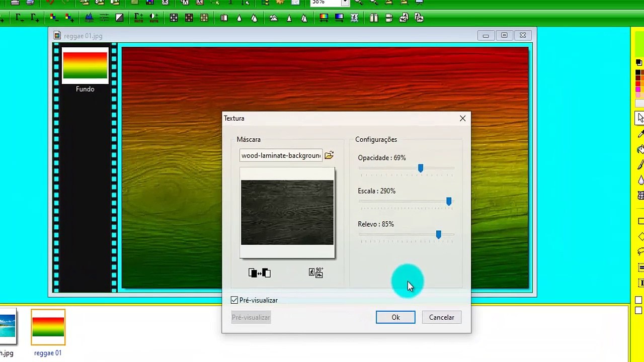This screenshot has width=644, height=362.
Task: Browse for mask file with folder icon
Action: [329, 155]
